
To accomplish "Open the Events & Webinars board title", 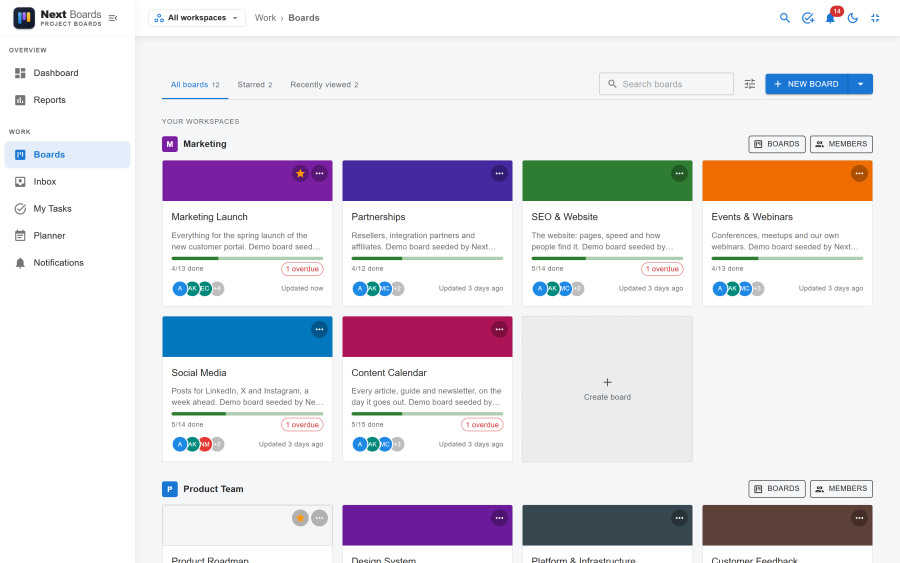I will pos(752,217).
